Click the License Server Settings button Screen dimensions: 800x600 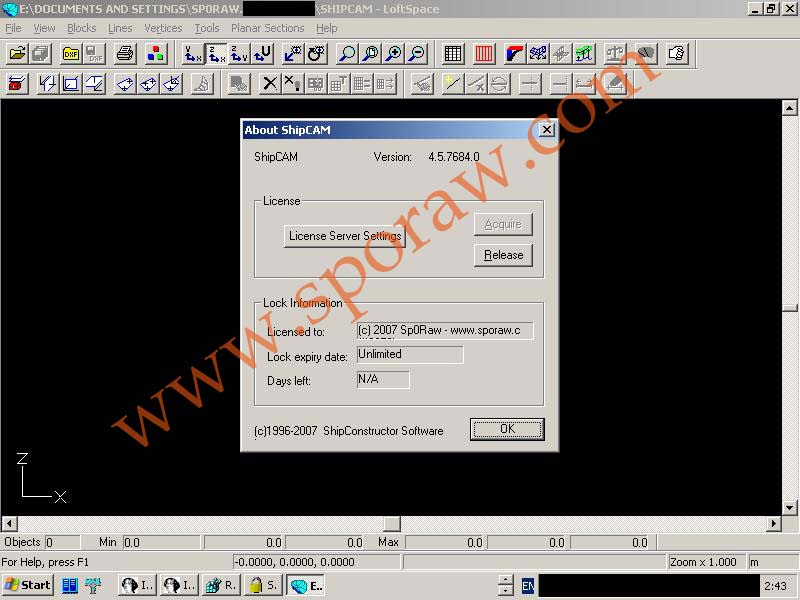coord(345,236)
